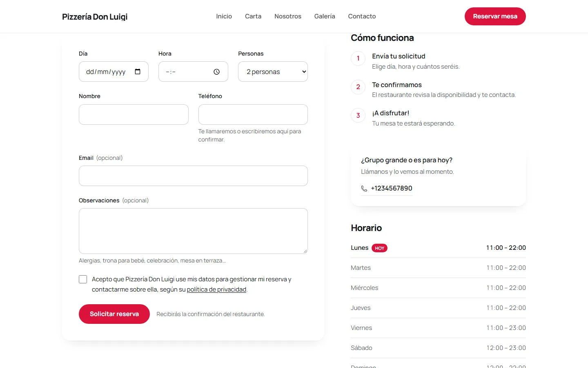
Task: Focus the Nombre input field
Action: [x=134, y=114]
